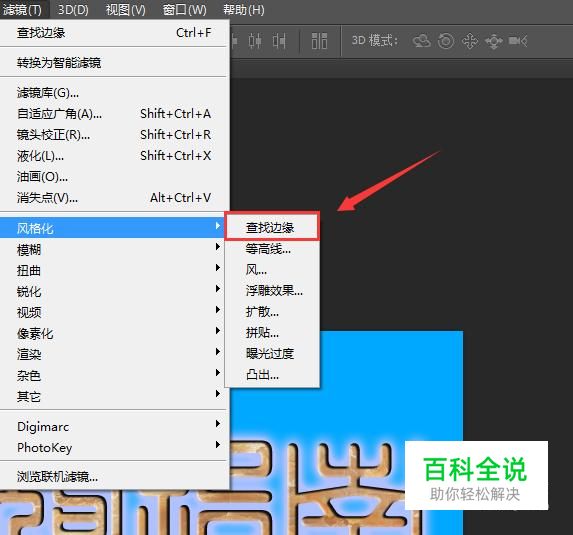Click the distribute right edges icon

pyautogui.click(x=279, y=41)
